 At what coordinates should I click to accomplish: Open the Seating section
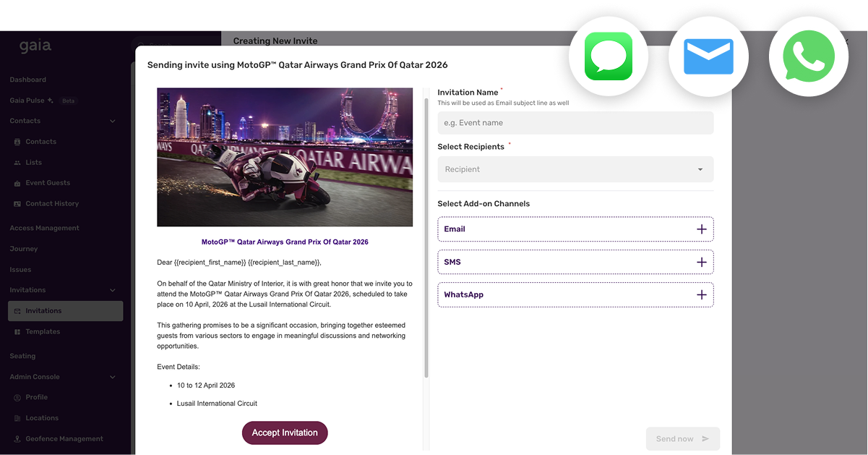[x=22, y=355]
